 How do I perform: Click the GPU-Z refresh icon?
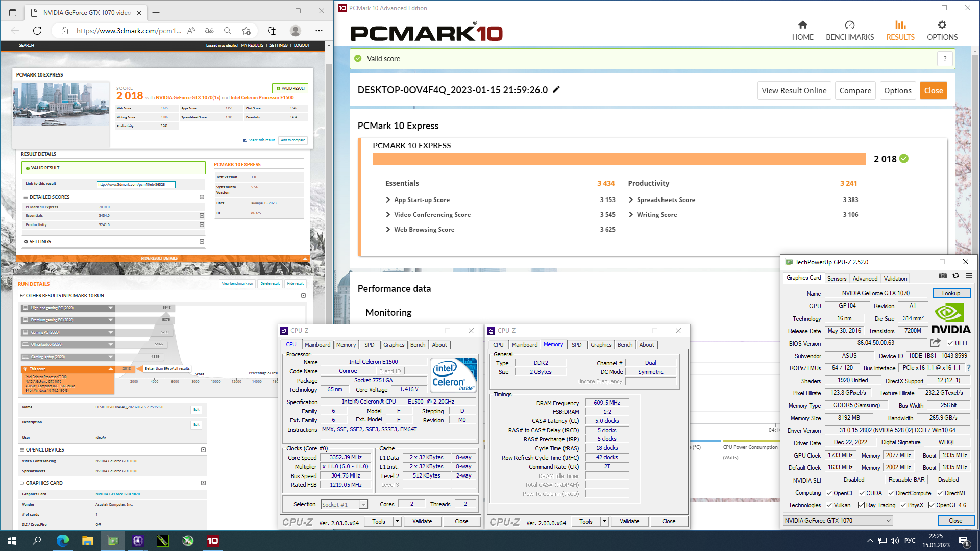[x=955, y=276]
